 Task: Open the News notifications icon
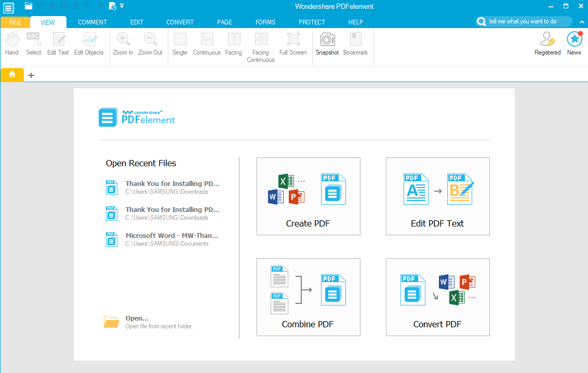574,39
